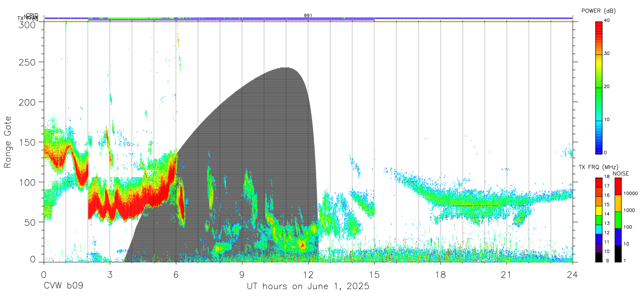Pick the purple 10-11 MHz TX FRQ swatch
This screenshot has width=644, height=297.
point(598,248)
